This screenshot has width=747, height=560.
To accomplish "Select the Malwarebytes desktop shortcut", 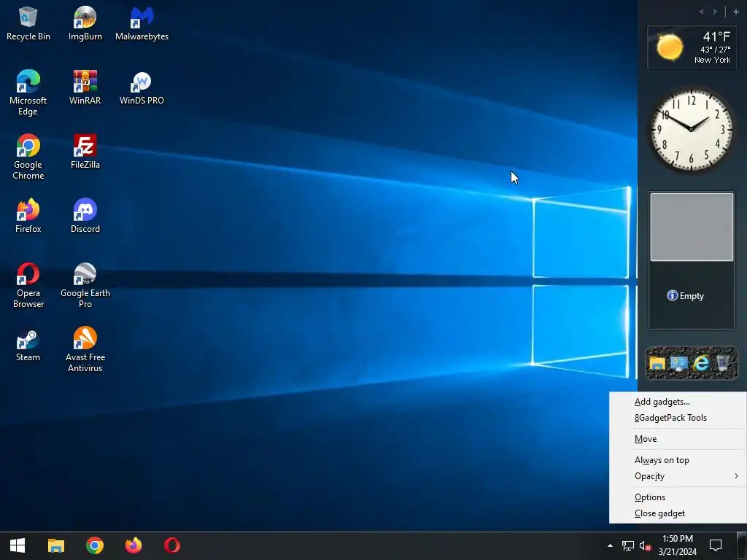I will pos(142,24).
